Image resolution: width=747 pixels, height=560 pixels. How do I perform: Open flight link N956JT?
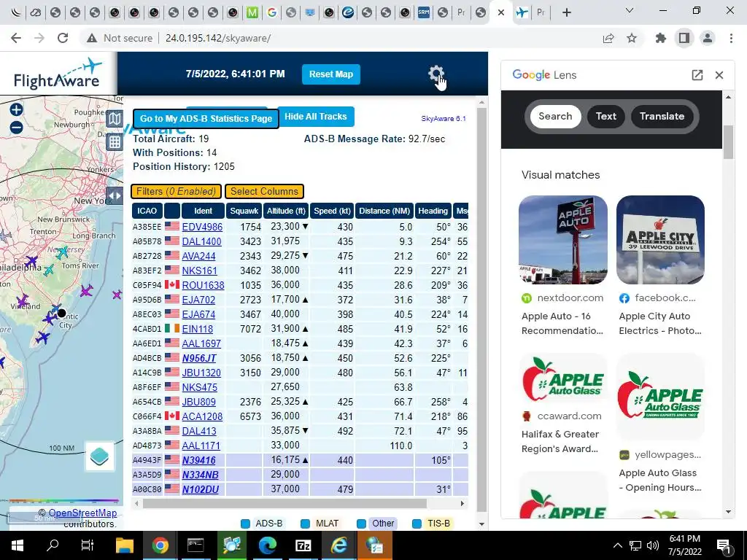199,358
